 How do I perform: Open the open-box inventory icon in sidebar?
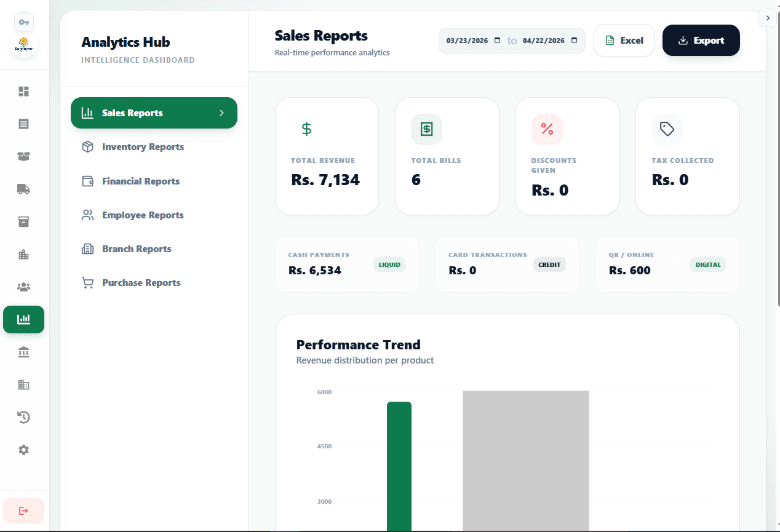coord(23,157)
